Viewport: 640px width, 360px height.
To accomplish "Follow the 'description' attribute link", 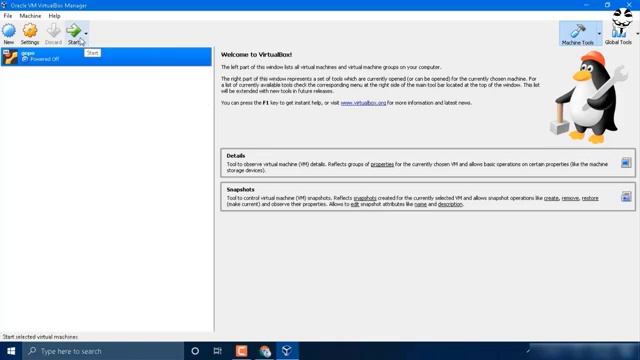I will tap(450, 204).
